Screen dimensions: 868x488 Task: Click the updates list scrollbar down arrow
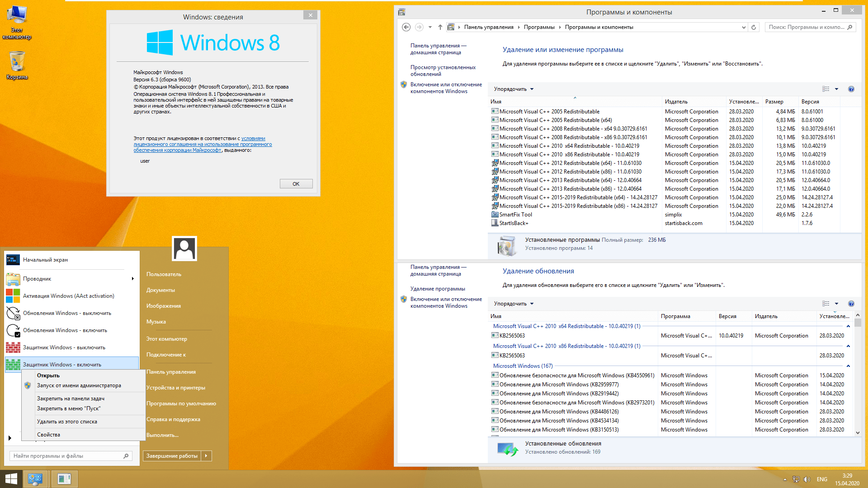[858, 433]
